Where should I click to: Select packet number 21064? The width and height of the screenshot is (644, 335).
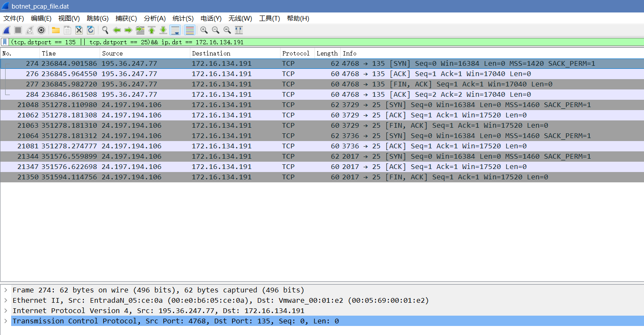[x=322, y=135]
